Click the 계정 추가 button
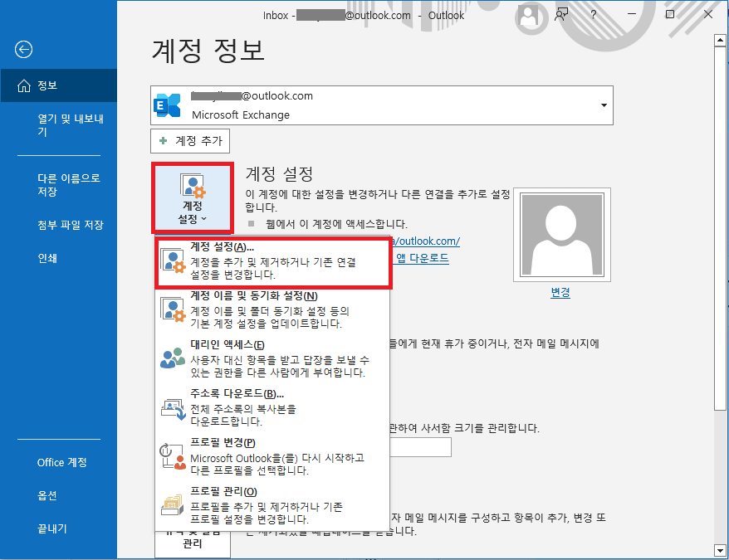Viewport: 729px width, 560px height. pyautogui.click(x=190, y=140)
